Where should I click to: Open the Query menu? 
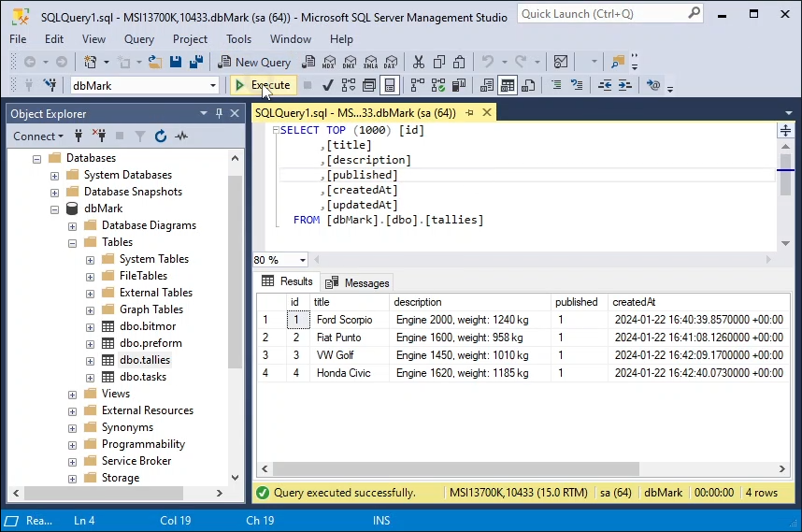[138, 39]
